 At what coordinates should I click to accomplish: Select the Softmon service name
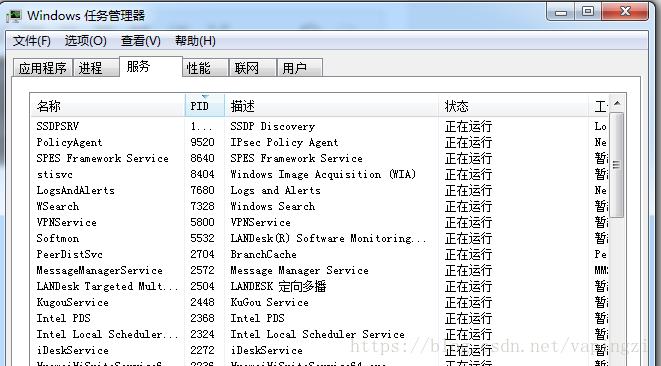coord(58,239)
